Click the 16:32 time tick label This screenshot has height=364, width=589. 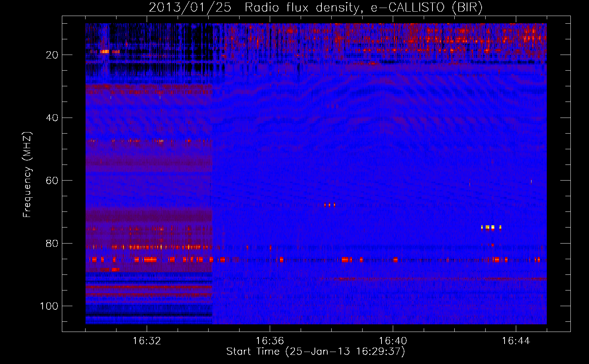pyautogui.click(x=147, y=341)
